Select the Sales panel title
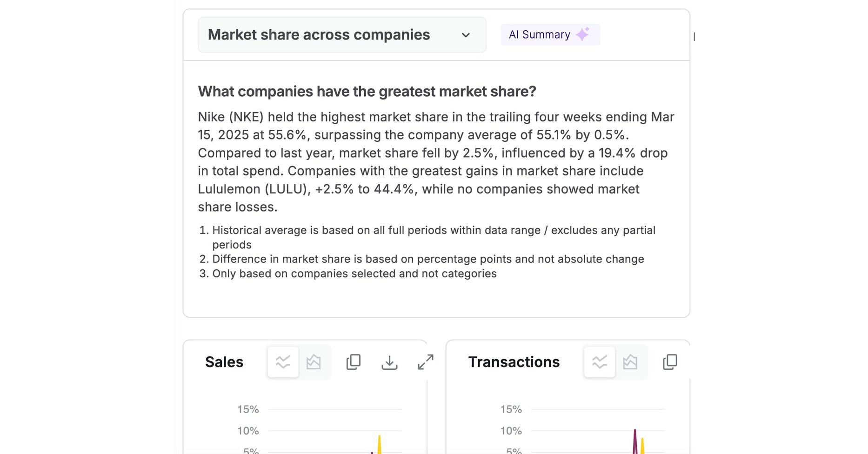This screenshot has height=454, width=868. pos(224,362)
